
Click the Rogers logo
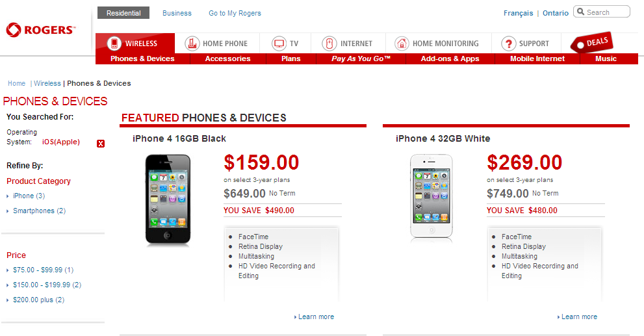(x=41, y=30)
